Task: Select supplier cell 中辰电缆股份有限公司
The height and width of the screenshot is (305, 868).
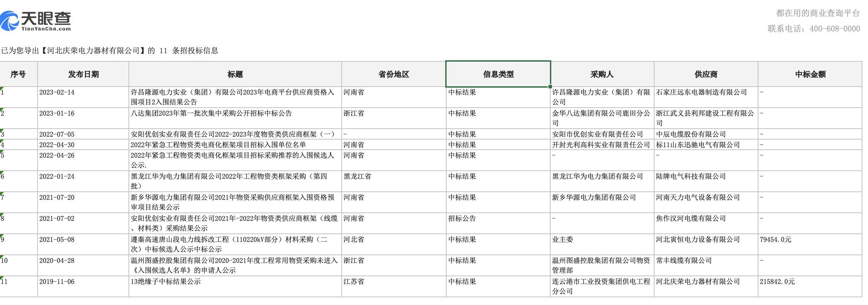Action: (691, 135)
